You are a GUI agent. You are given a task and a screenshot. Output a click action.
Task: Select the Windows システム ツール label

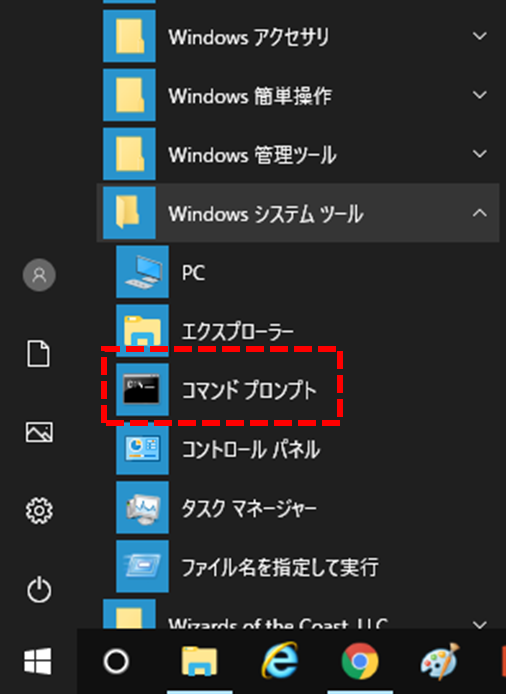pyautogui.click(x=266, y=214)
